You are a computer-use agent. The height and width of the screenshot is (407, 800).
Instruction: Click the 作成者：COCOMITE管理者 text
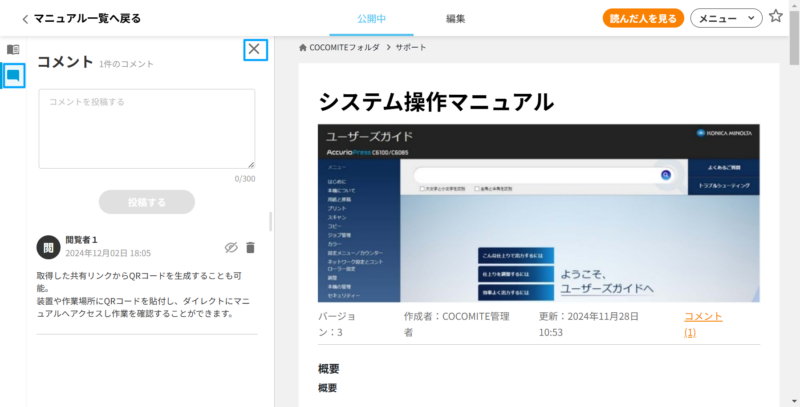click(457, 324)
